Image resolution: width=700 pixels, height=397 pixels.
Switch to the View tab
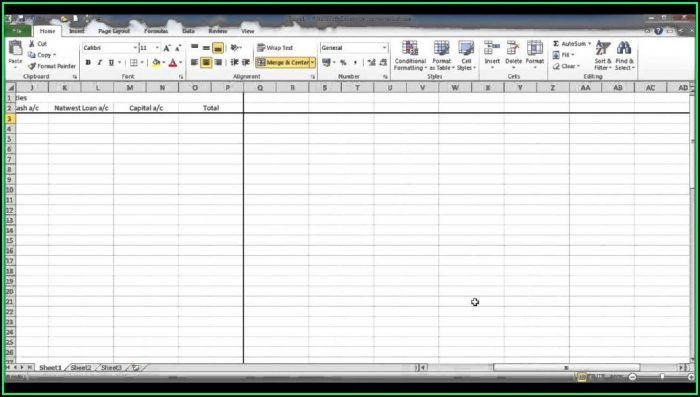pyautogui.click(x=248, y=31)
